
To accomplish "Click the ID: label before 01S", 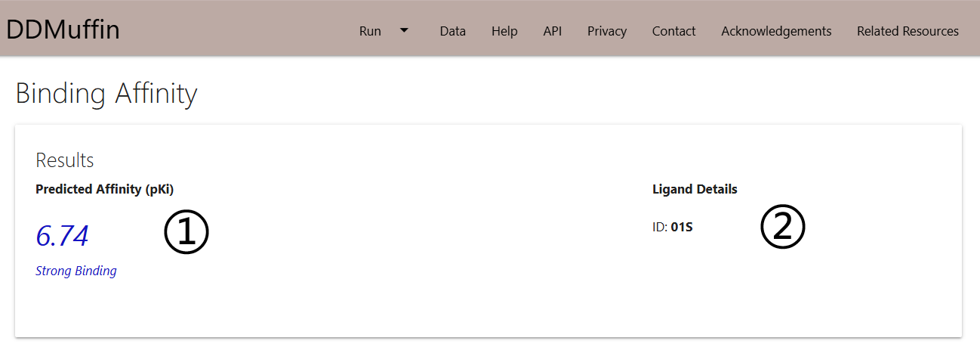I will pos(660,226).
